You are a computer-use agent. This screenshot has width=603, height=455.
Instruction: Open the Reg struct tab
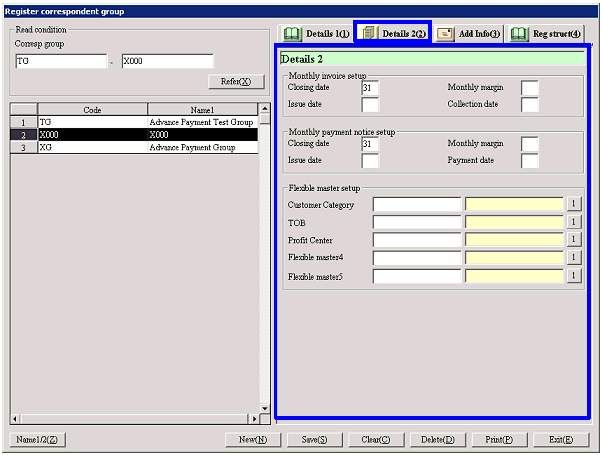click(x=545, y=34)
